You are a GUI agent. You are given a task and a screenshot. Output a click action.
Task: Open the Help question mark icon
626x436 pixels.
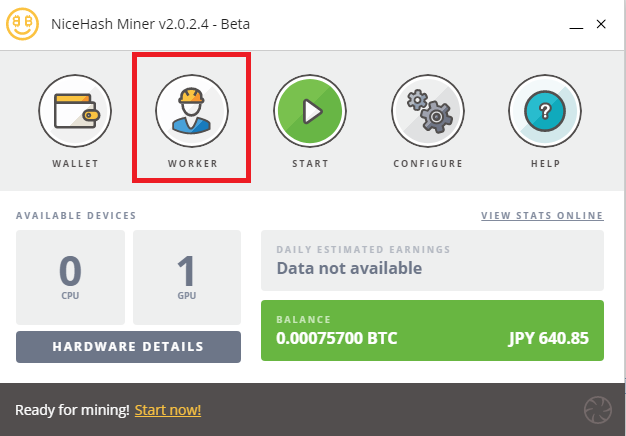point(545,111)
